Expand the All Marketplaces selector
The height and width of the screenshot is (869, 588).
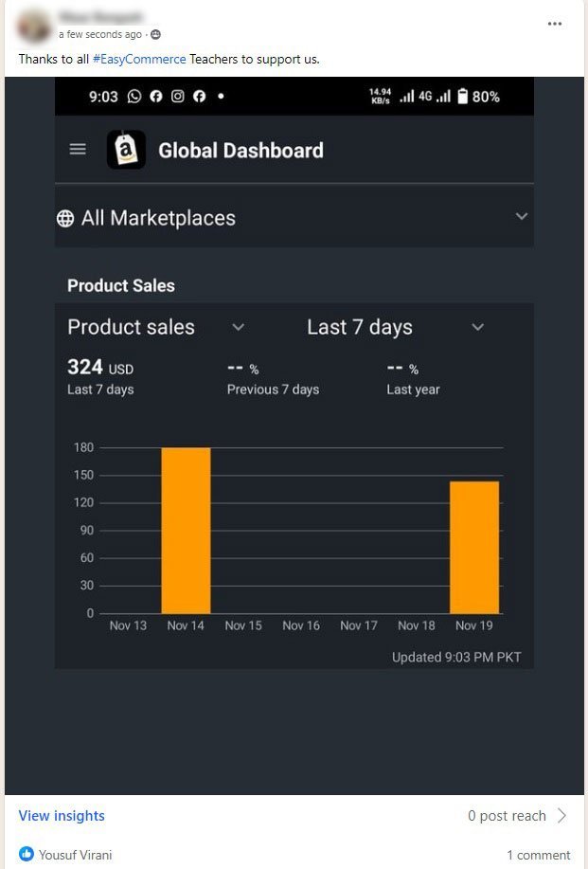point(521,216)
